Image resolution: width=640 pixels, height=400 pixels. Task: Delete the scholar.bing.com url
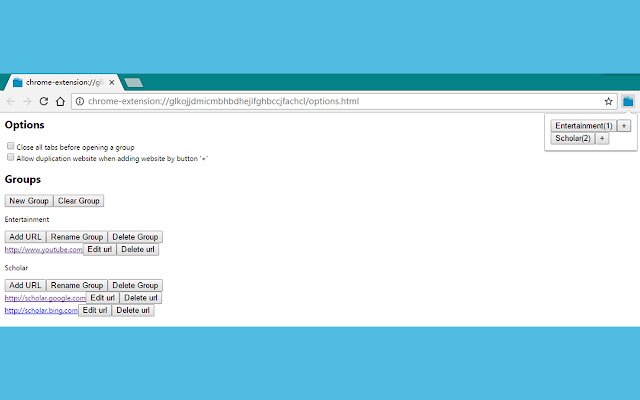[133, 311]
